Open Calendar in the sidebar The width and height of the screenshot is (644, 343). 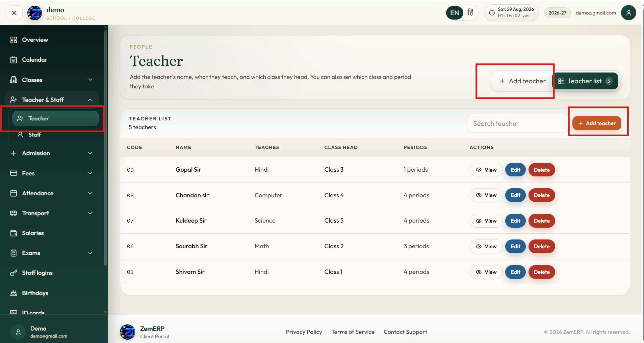click(52, 60)
